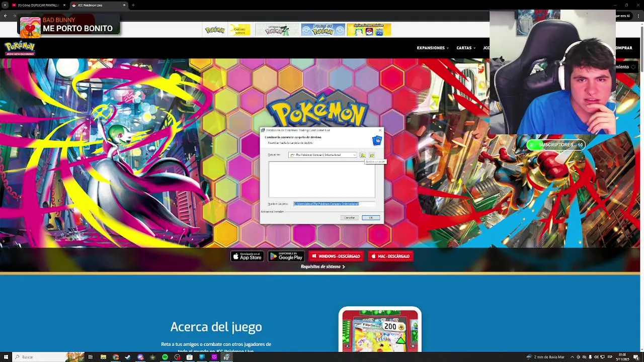Click the browser back arrow
The height and width of the screenshot is (362, 644).
tap(6, 16)
